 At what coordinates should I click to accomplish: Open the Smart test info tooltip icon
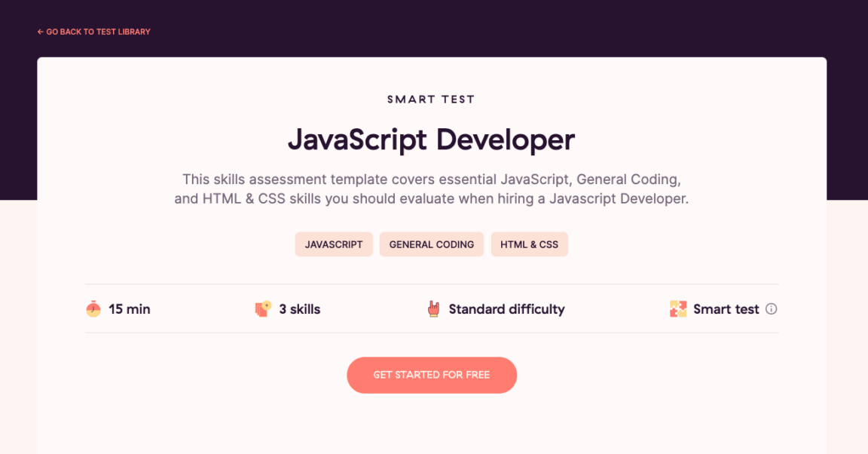772,308
